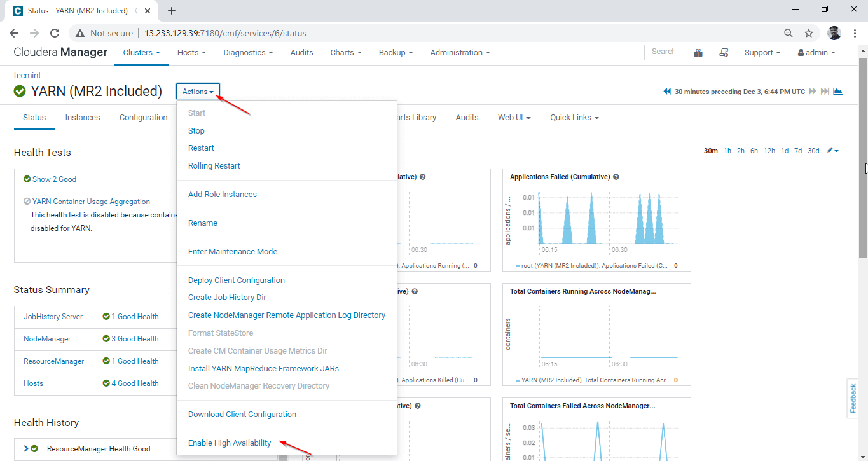Image resolution: width=868 pixels, height=461 pixels.
Task: Click the Cloudera Manager search field
Action: (664, 52)
